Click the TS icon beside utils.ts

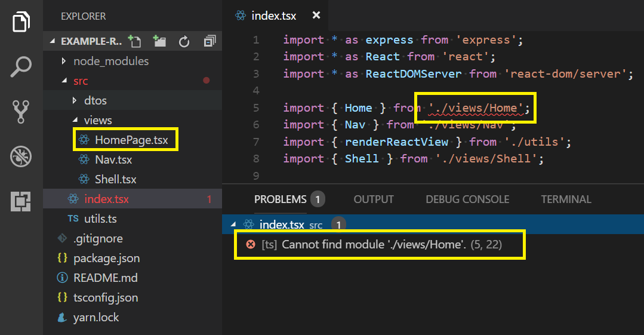73,219
